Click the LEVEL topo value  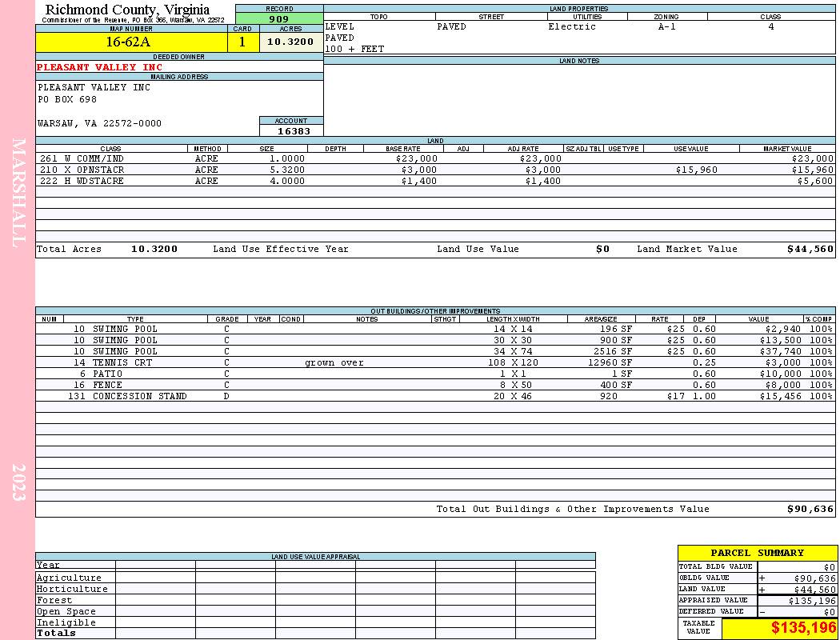click(x=340, y=26)
